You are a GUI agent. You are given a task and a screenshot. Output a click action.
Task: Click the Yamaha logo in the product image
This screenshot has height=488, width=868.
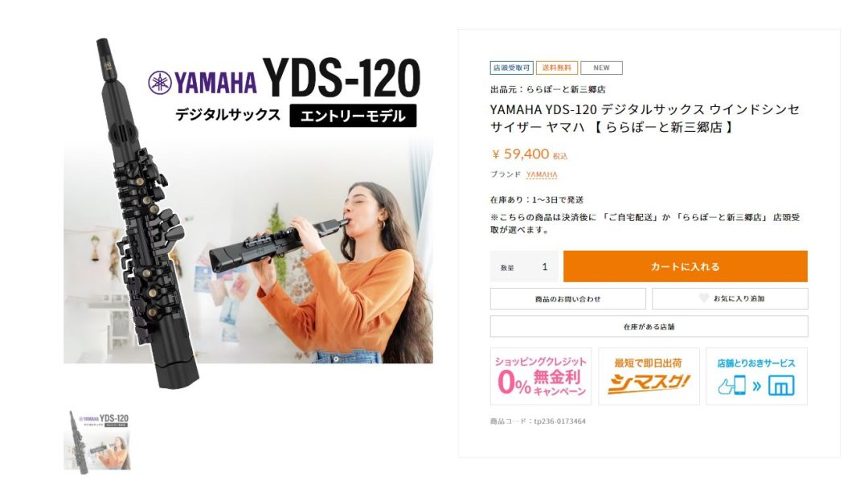(202, 83)
